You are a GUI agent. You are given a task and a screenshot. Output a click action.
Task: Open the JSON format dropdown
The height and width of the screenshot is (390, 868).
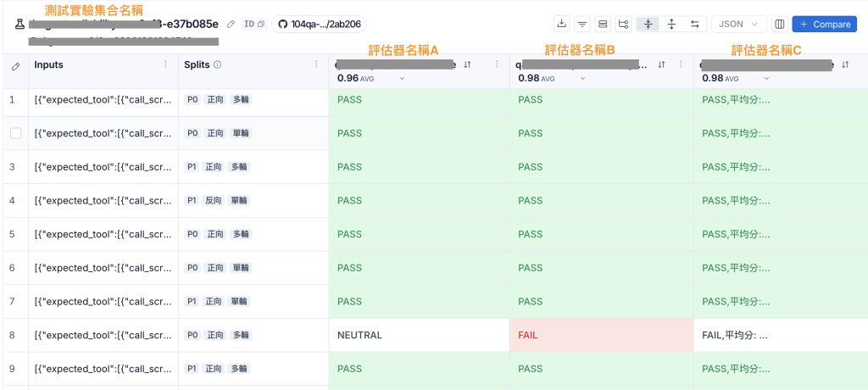pyautogui.click(x=738, y=25)
